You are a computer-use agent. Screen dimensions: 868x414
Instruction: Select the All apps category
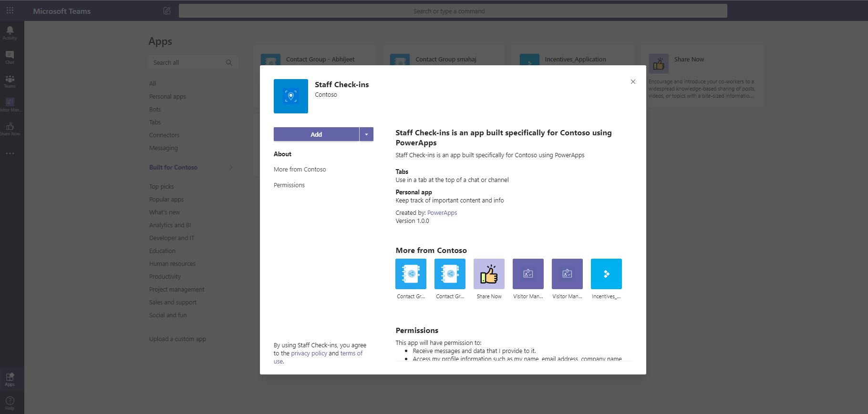coord(153,83)
